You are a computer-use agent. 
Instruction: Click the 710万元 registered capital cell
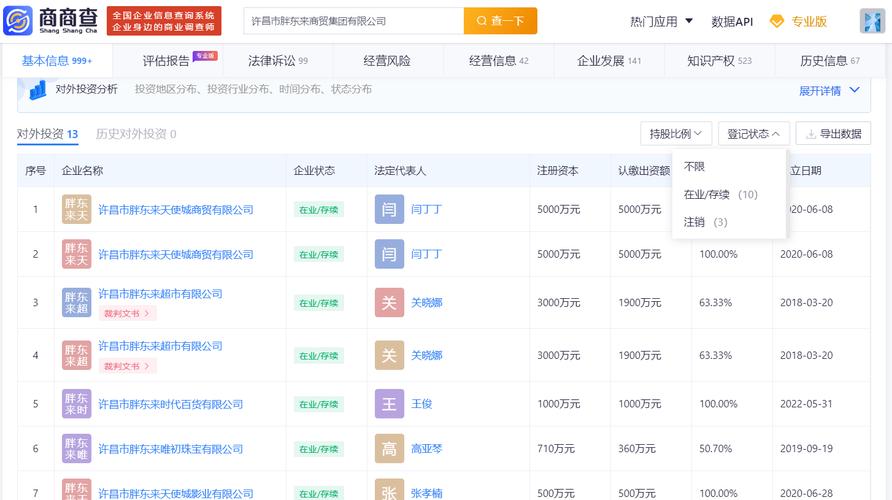[556, 449]
